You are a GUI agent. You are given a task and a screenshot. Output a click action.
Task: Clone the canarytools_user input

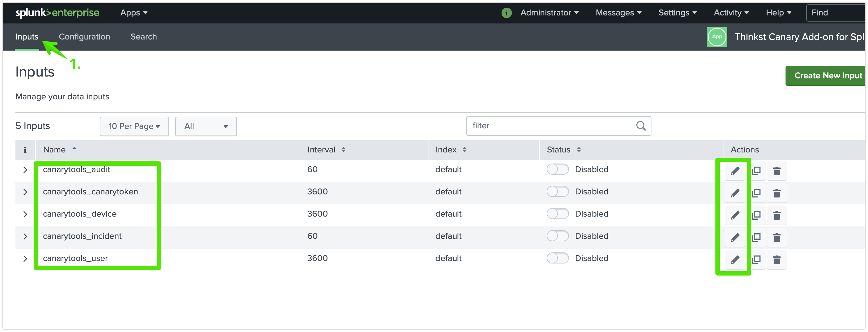click(x=756, y=259)
